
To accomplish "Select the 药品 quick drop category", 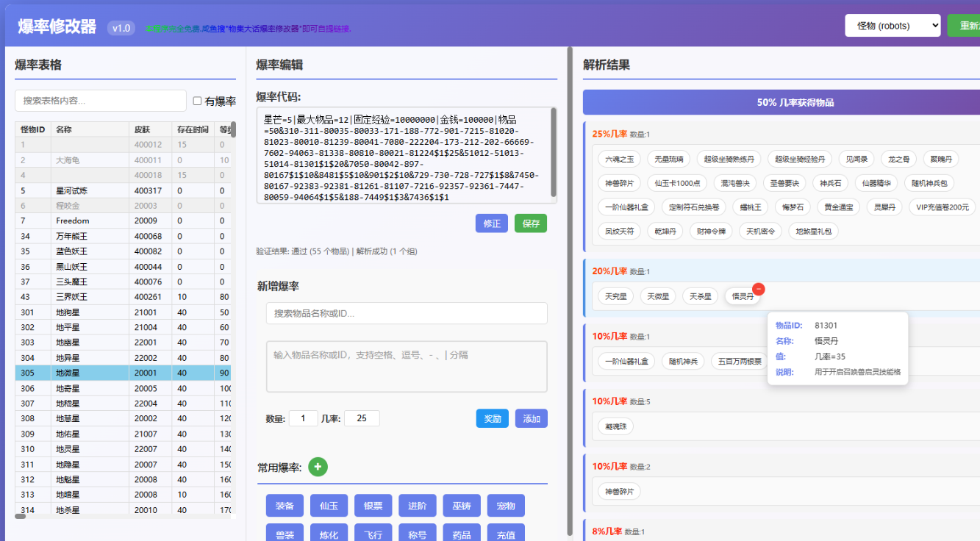I will point(462,534).
